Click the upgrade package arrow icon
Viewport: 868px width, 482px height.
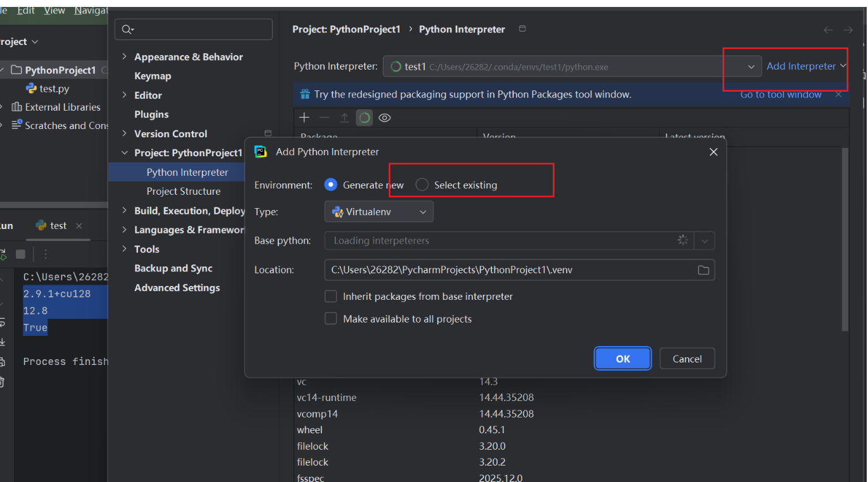click(344, 118)
